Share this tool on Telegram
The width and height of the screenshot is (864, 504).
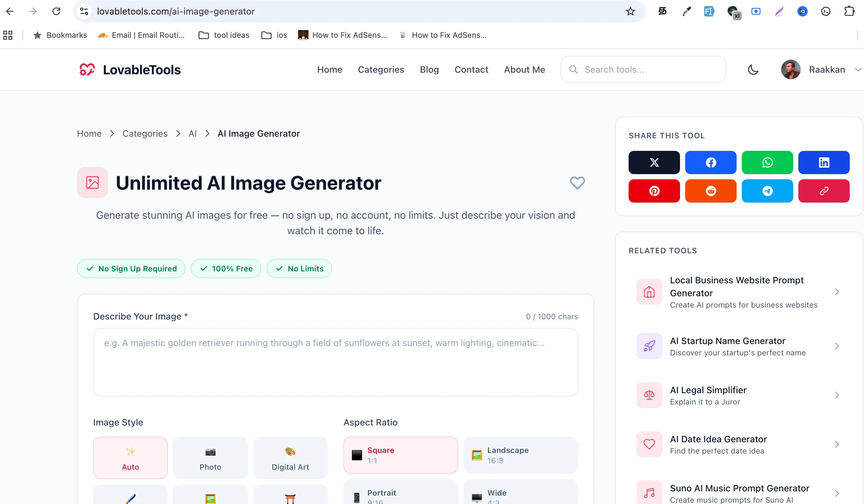coord(767,191)
